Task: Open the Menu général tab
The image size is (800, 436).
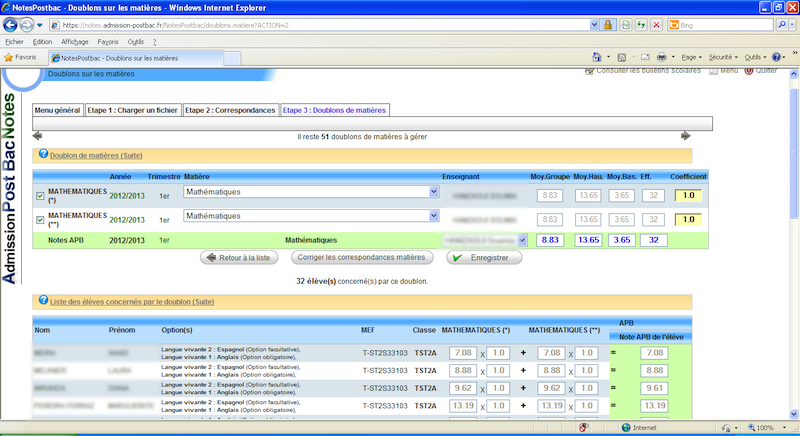Action: [x=57, y=110]
